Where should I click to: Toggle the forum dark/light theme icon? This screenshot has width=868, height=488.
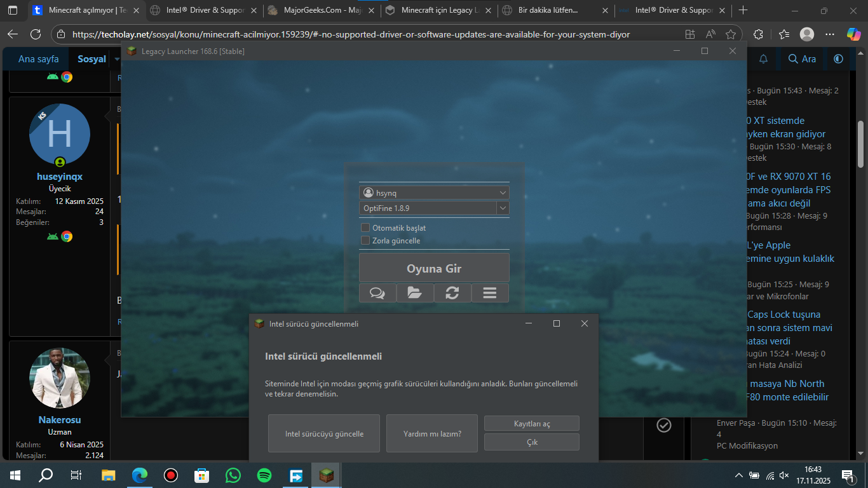coord(838,59)
